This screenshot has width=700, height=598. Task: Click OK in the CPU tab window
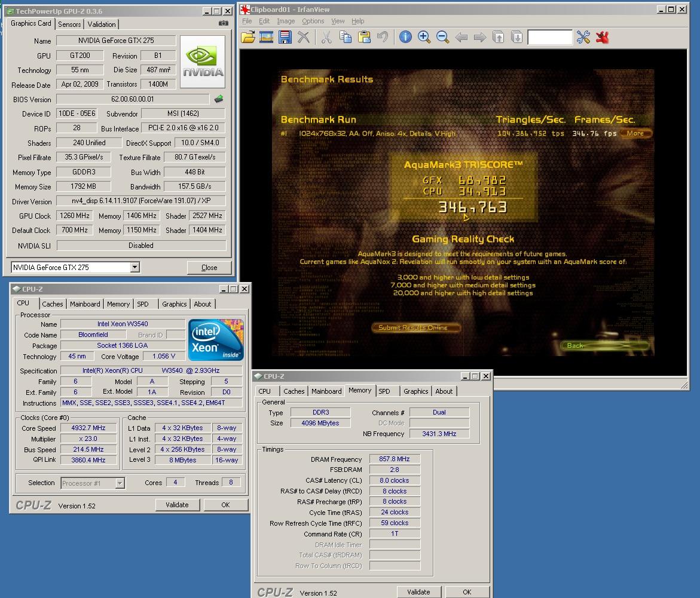[226, 505]
